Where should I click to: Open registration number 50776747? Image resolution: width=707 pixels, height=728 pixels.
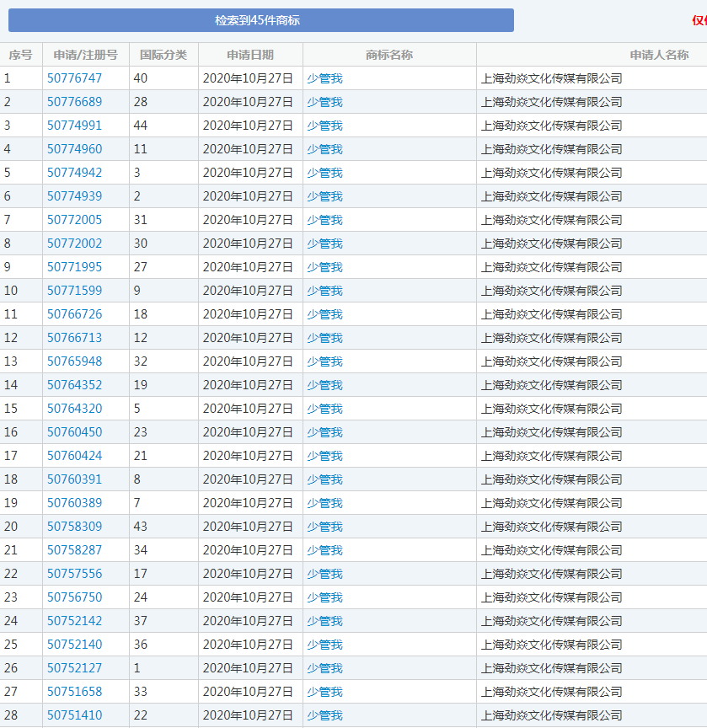coord(74,78)
